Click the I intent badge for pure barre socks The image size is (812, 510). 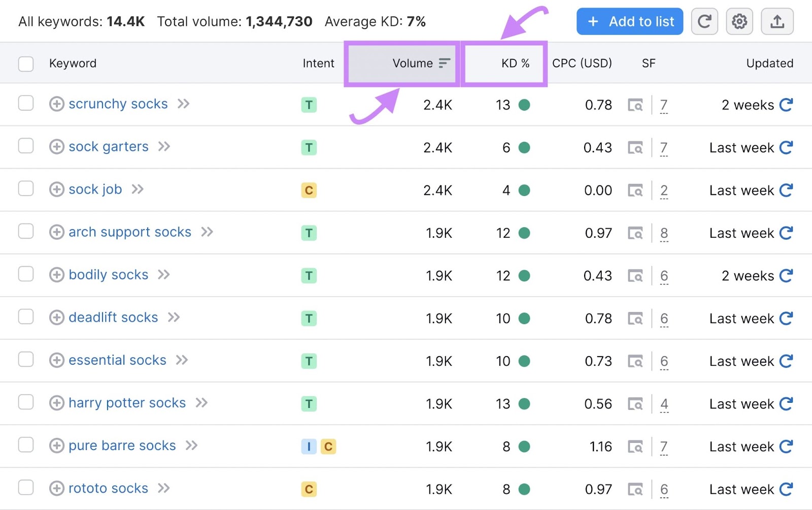[x=309, y=447]
